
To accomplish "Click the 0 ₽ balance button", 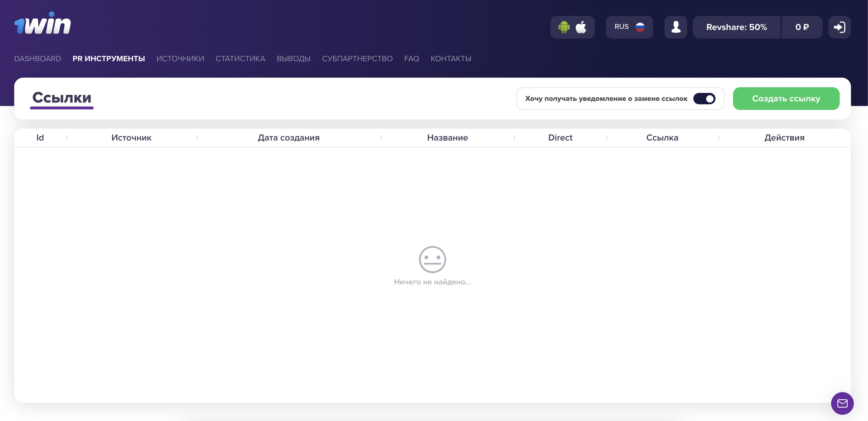I will tap(802, 27).
